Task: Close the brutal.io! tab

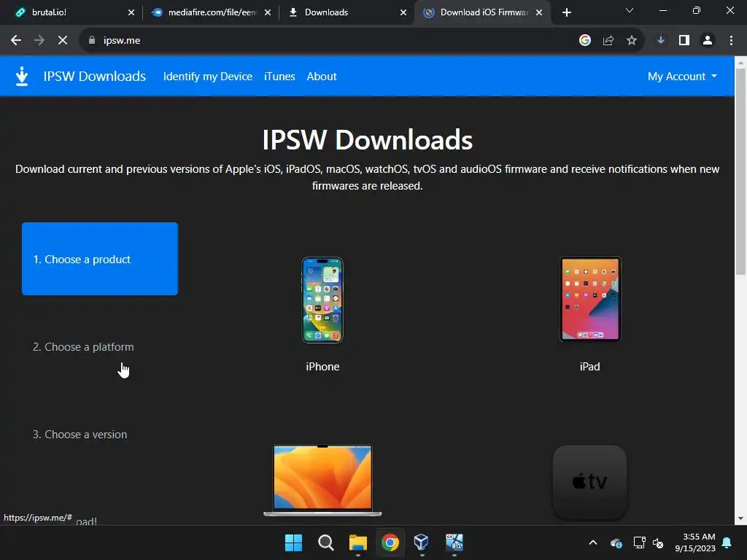Action: pos(131,12)
